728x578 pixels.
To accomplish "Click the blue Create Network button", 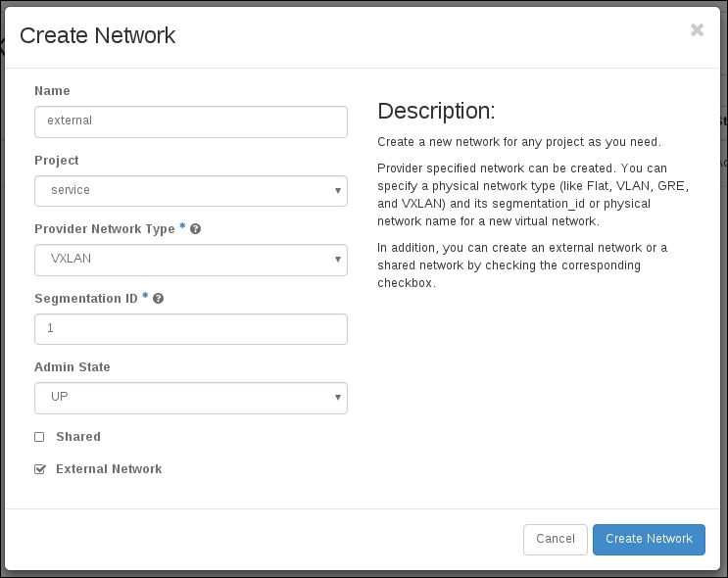I will pyautogui.click(x=649, y=540).
